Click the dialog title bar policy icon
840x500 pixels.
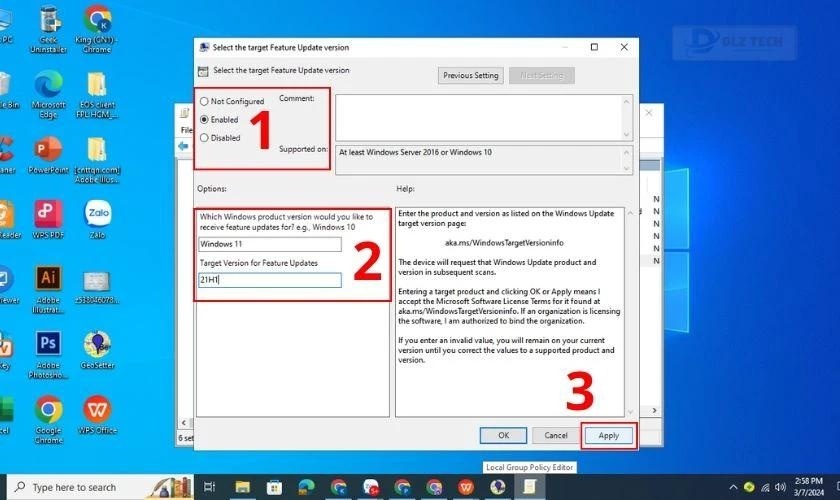click(204, 47)
